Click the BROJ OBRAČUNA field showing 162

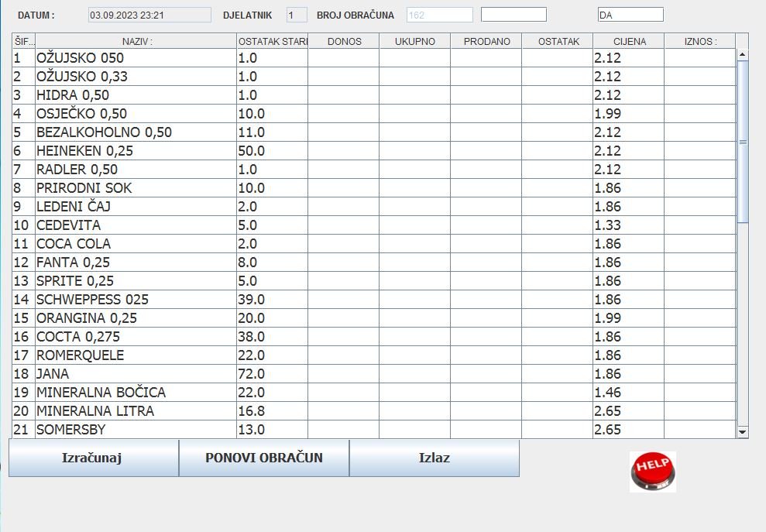click(439, 15)
